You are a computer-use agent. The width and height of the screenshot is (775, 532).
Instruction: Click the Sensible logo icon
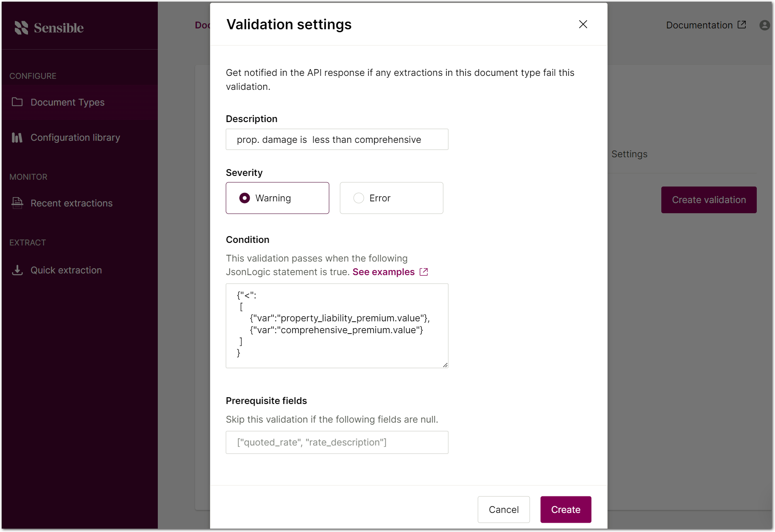(21, 28)
